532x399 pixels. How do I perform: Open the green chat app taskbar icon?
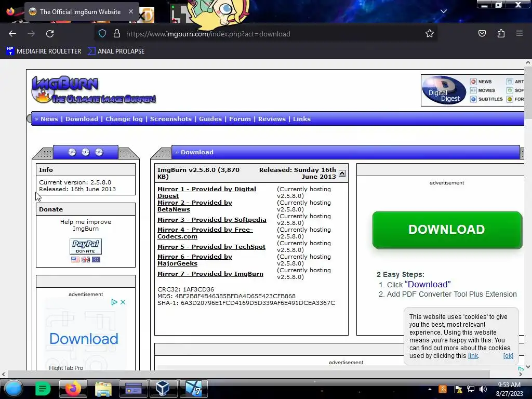coord(43,389)
